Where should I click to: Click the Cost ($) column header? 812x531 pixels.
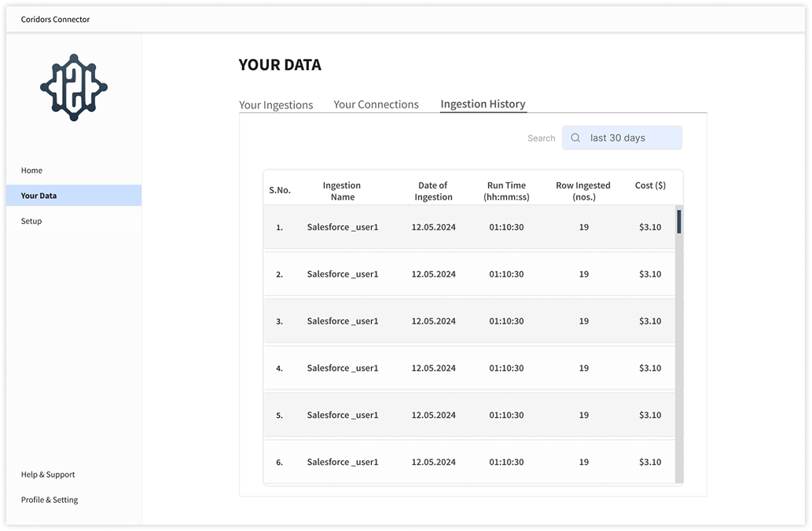(650, 186)
